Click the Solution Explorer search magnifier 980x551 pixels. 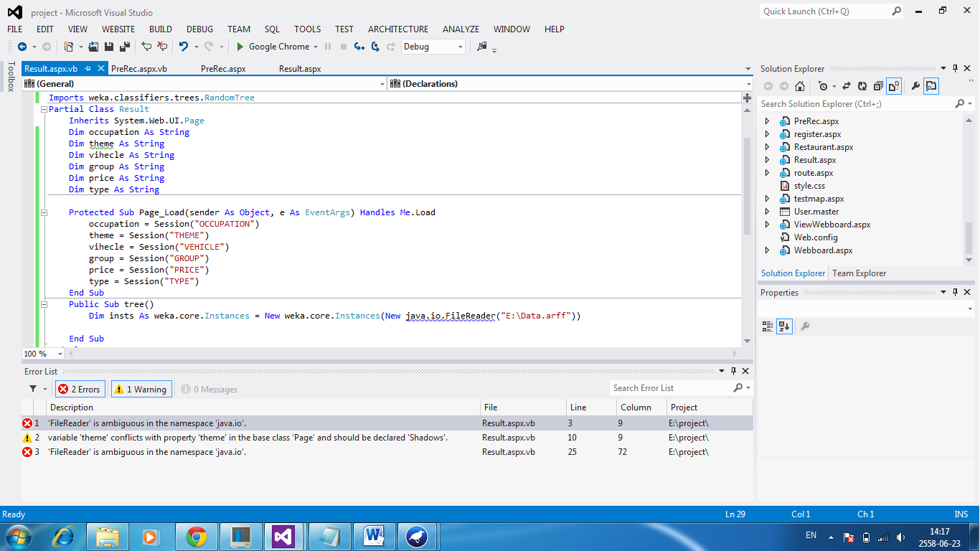(x=961, y=104)
